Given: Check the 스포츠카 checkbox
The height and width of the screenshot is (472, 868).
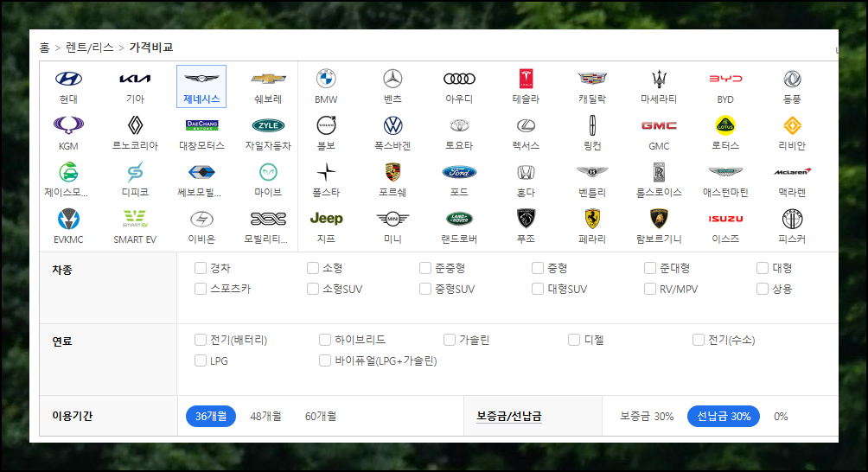Looking at the screenshot, I should pos(201,289).
